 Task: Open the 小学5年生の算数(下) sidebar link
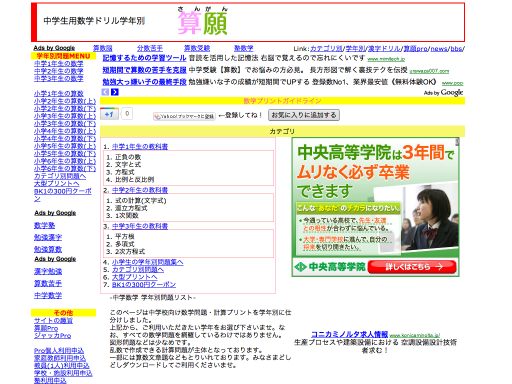coord(65,154)
